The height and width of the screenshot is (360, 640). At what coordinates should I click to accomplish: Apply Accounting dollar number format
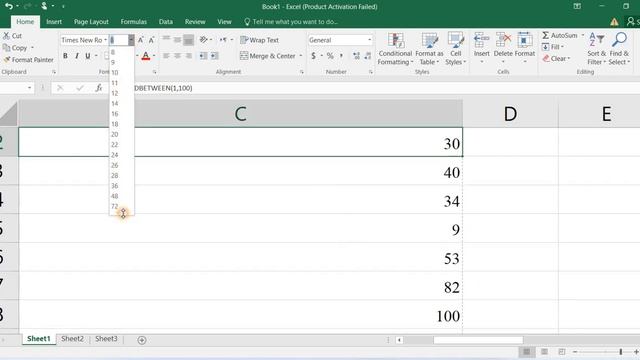coord(313,56)
